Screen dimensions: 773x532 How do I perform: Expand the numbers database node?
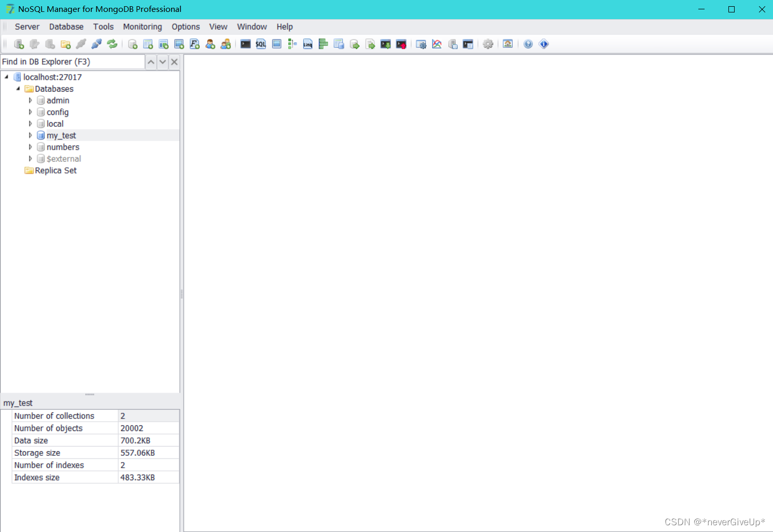pos(30,147)
